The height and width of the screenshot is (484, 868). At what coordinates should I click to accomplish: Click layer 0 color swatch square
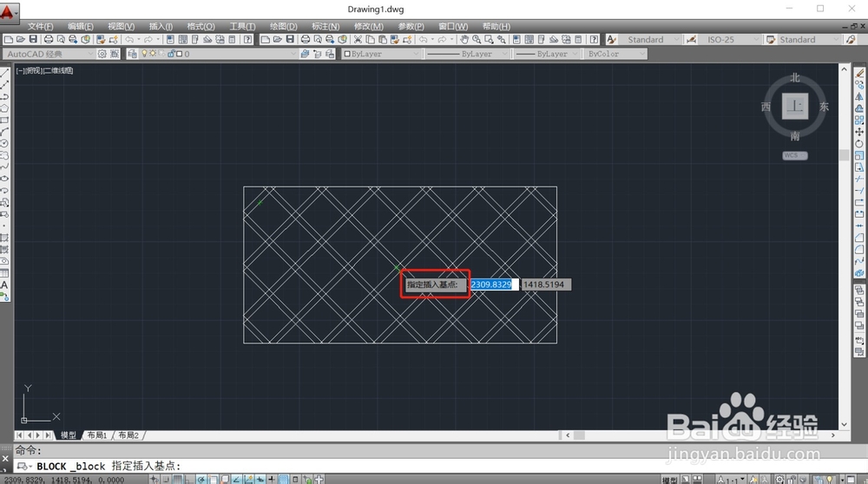[x=180, y=54]
